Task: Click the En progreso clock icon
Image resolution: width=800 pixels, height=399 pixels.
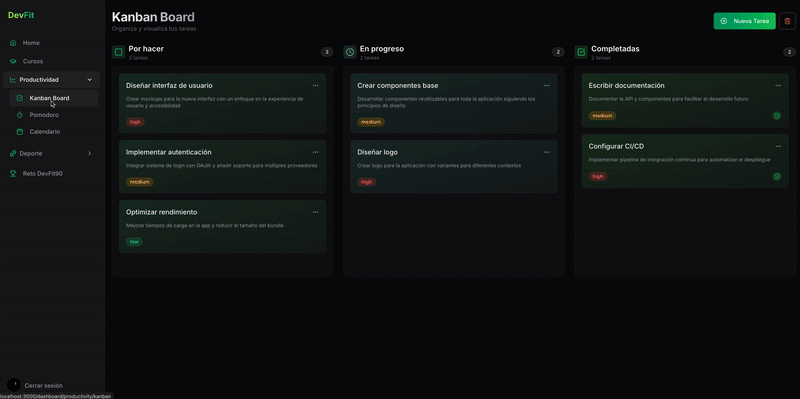Action: [350, 52]
